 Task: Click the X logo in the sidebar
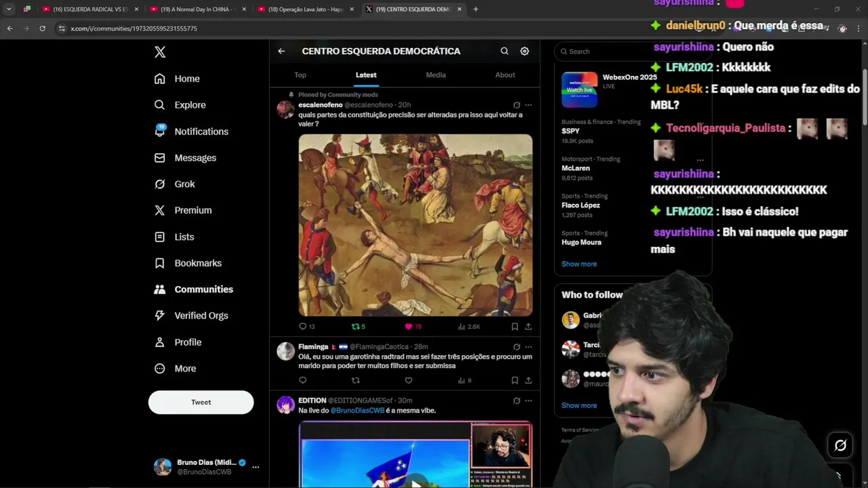(x=160, y=52)
